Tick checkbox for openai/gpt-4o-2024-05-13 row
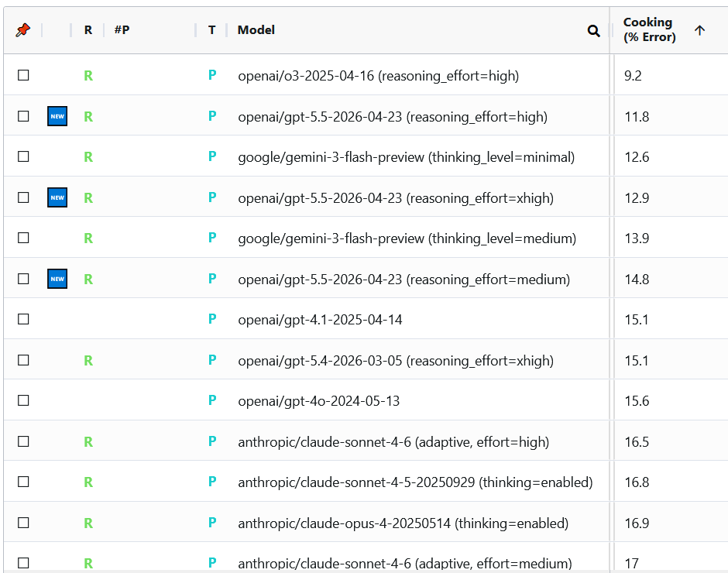 point(23,400)
